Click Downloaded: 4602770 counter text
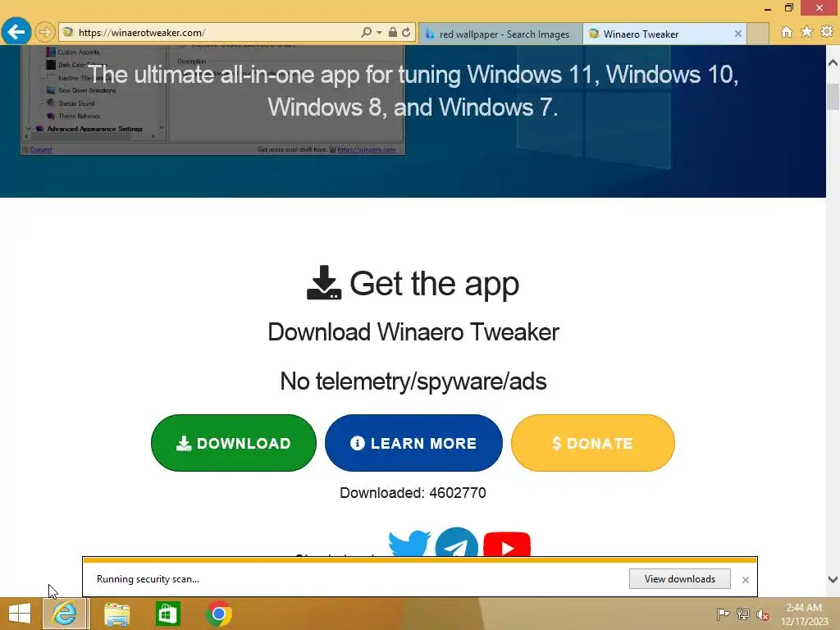840x630 pixels. [x=413, y=493]
